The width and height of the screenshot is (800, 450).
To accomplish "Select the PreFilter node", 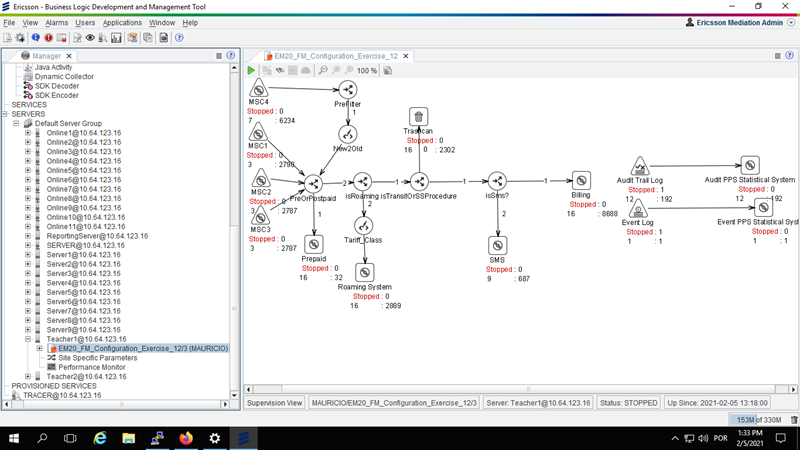I will 348,90.
